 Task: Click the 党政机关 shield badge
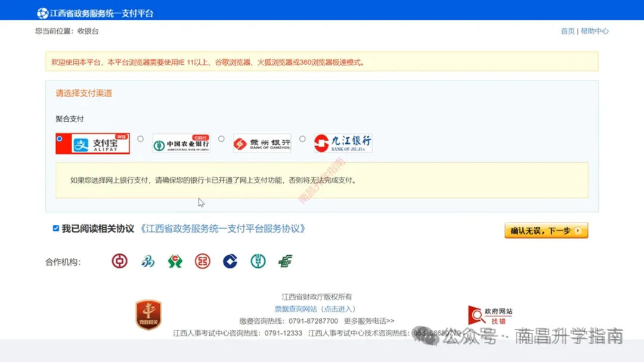pyautogui.click(x=148, y=315)
